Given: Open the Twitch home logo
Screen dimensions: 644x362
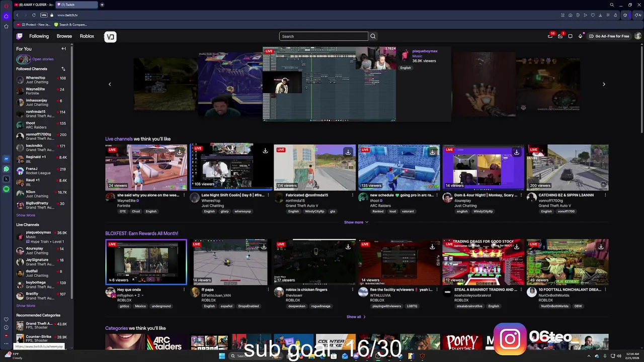Looking at the screenshot, I should click(20, 36).
